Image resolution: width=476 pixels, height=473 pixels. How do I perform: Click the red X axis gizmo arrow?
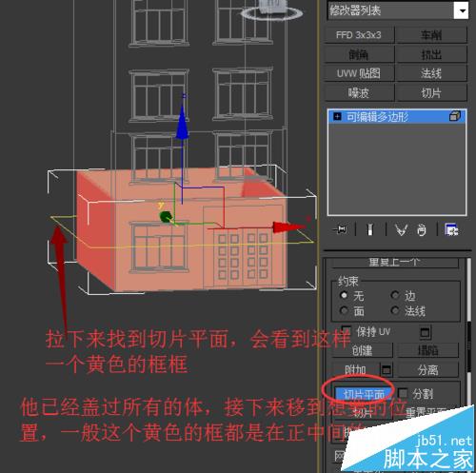coord(288,227)
